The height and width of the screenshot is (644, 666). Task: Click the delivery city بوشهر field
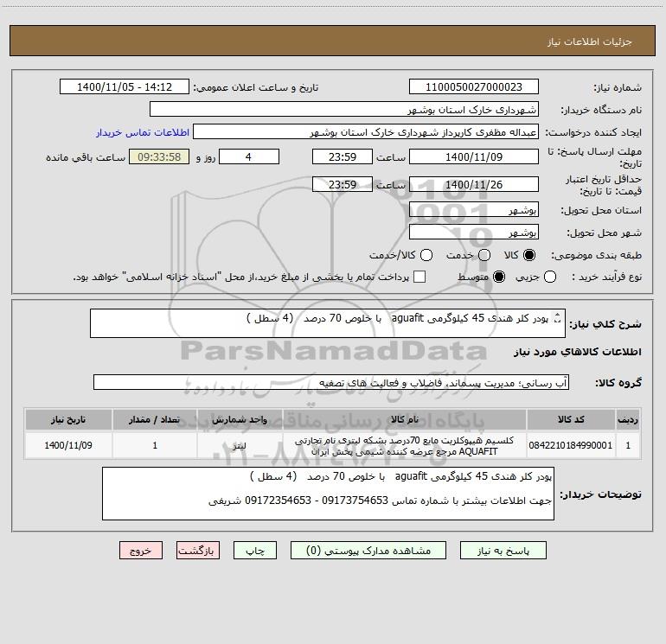474,233
